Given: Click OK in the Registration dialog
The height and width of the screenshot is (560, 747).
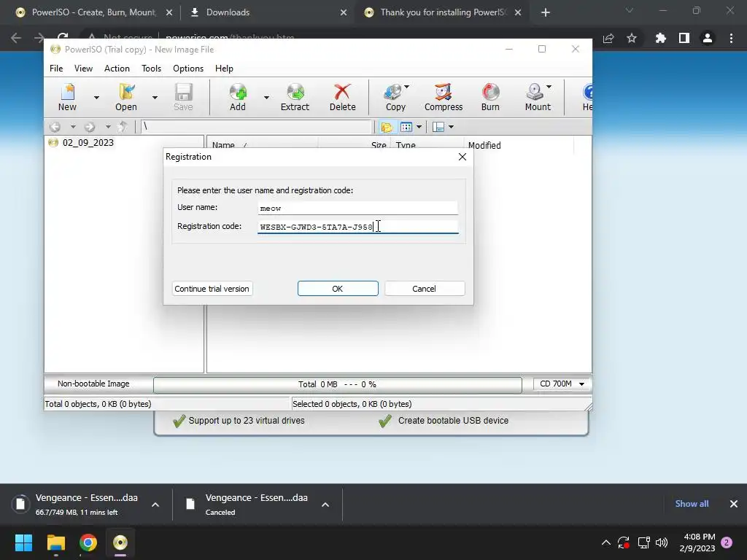Looking at the screenshot, I should tap(338, 289).
